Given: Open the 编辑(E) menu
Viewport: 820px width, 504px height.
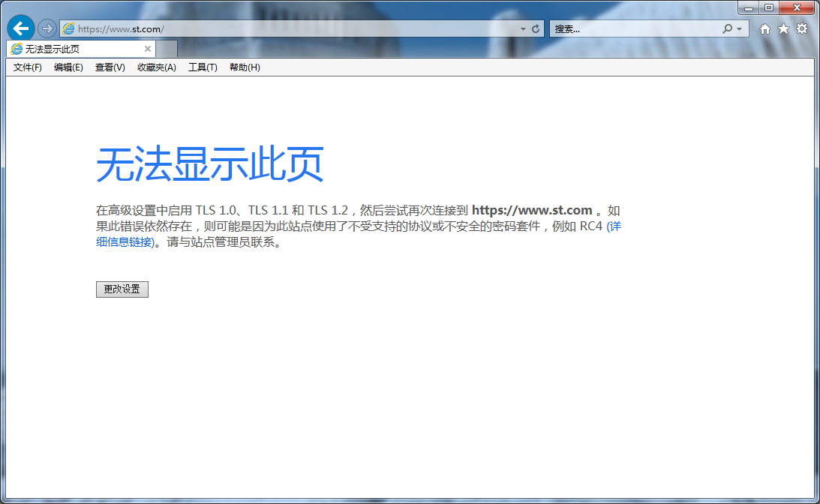Looking at the screenshot, I should click(x=68, y=67).
